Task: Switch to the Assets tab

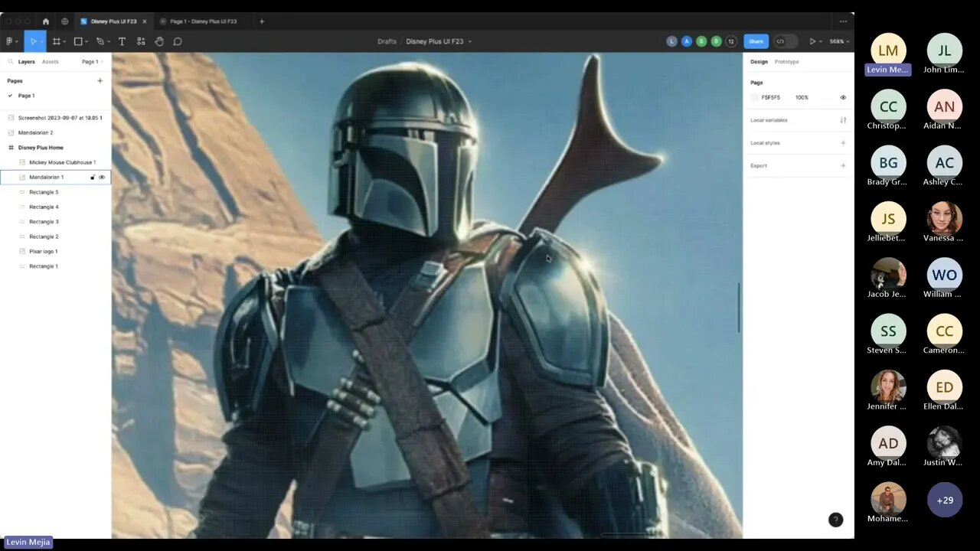Action: [x=51, y=62]
